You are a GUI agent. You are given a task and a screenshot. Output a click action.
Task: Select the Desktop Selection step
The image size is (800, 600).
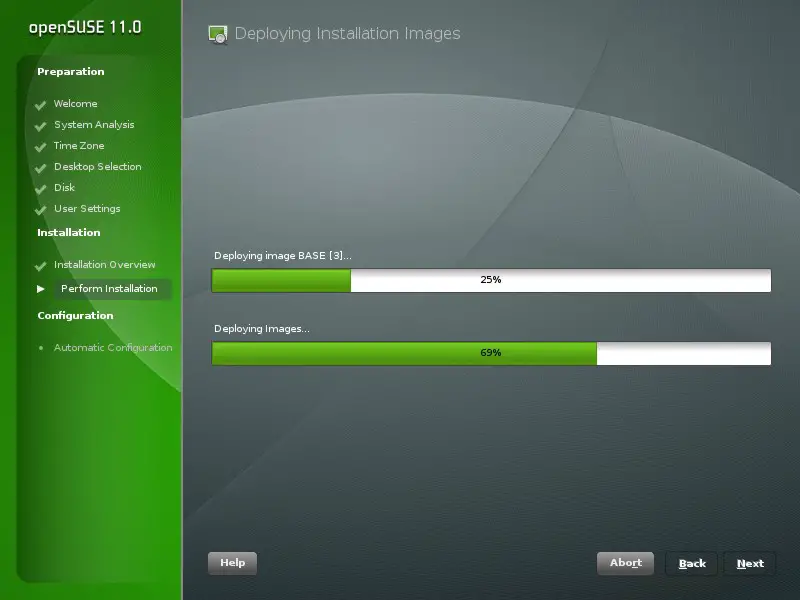point(98,166)
